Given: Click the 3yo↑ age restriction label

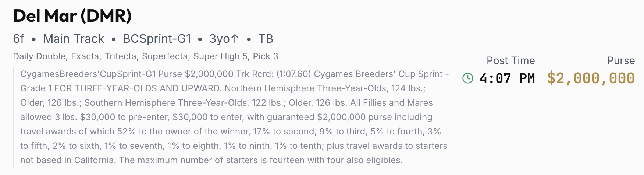Looking at the screenshot, I should click(224, 39).
